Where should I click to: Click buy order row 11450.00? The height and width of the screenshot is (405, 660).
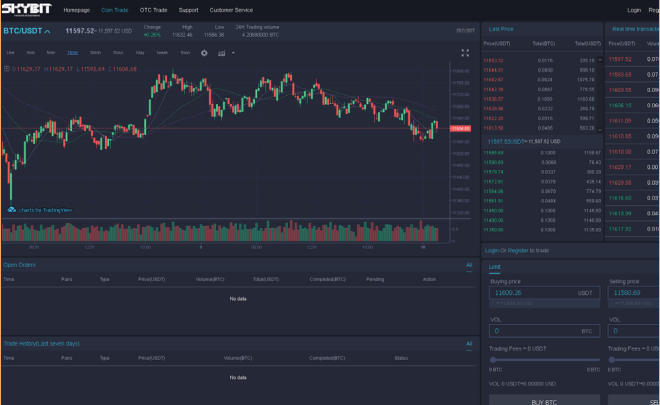coord(542,210)
